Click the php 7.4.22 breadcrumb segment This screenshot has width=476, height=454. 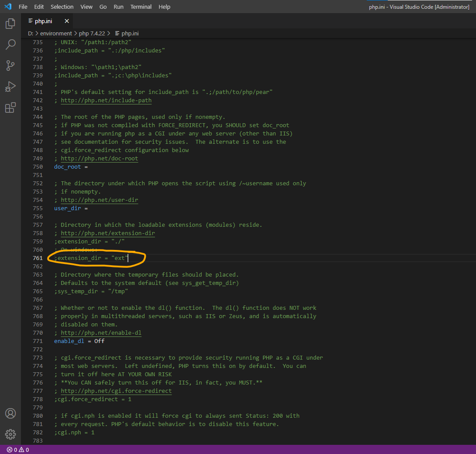(x=92, y=33)
